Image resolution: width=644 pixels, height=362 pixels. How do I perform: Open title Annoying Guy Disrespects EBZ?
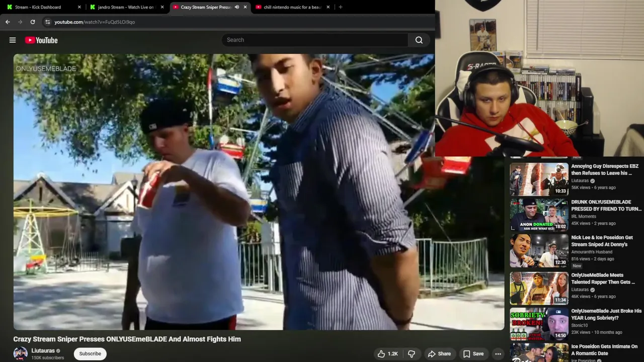(605, 169)
